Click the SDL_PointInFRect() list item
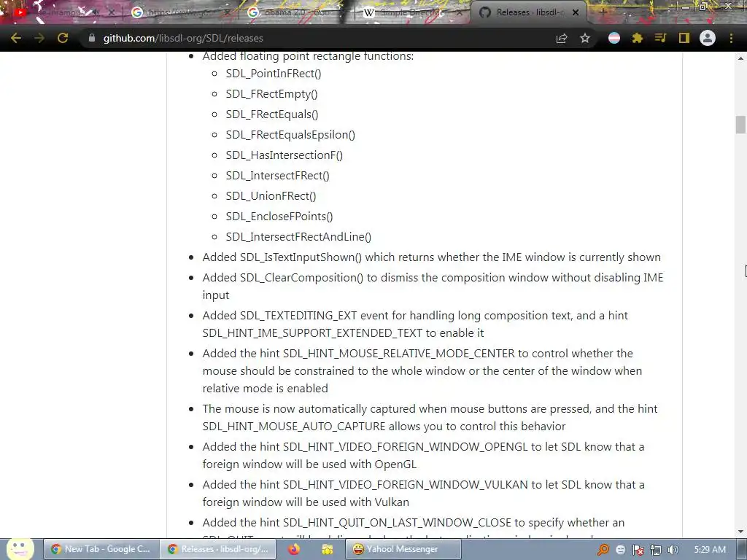 [x=274, y=74]
